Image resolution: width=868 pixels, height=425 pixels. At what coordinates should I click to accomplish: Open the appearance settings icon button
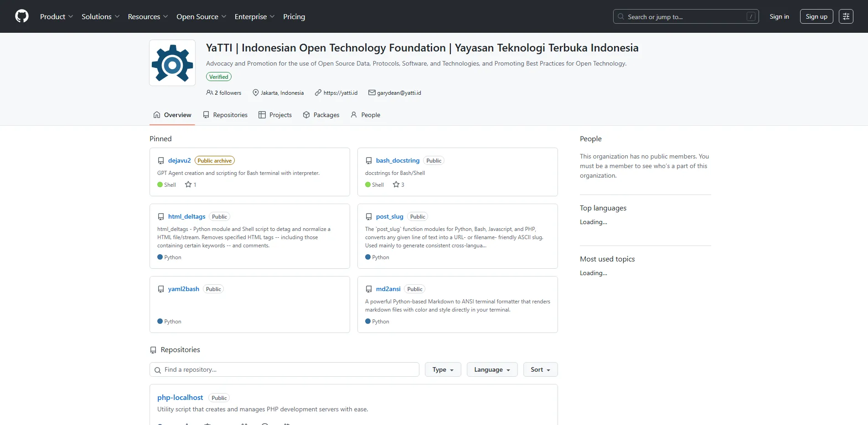[846, 16]
